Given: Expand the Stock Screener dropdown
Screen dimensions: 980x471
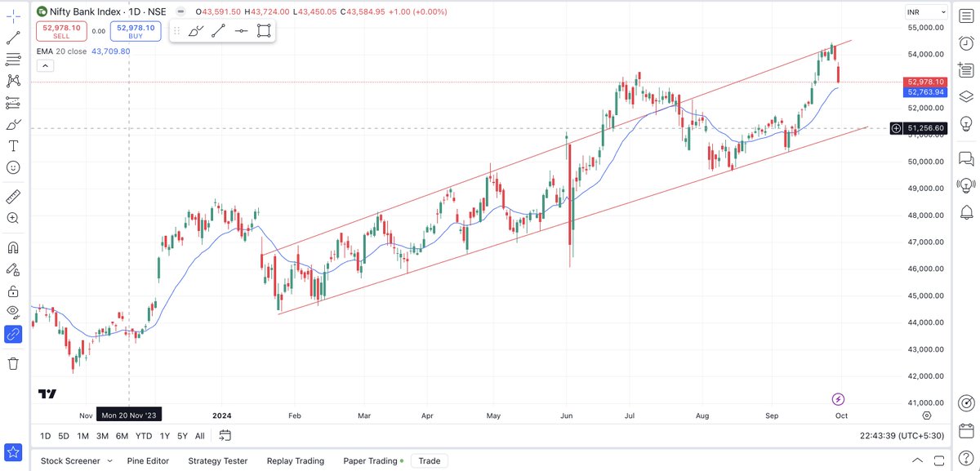Looking at the screenshot, I should pos(109,461).
